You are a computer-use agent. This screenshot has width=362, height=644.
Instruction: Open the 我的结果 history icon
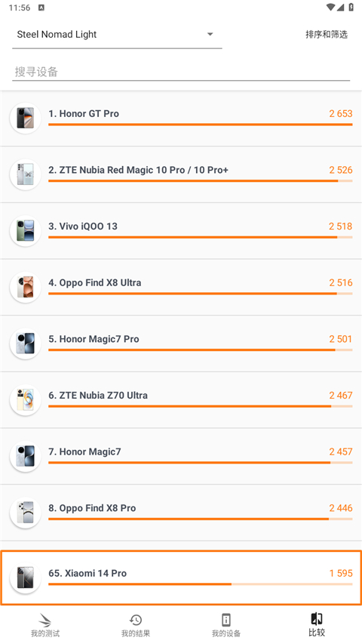coord(136,620)
